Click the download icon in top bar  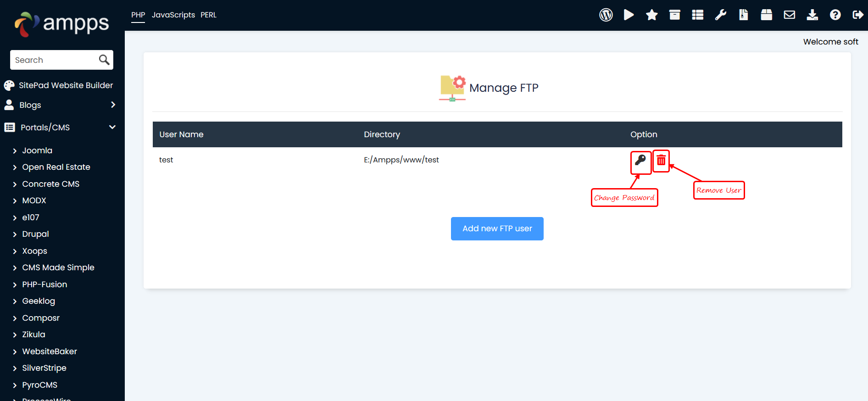[812, 15]
